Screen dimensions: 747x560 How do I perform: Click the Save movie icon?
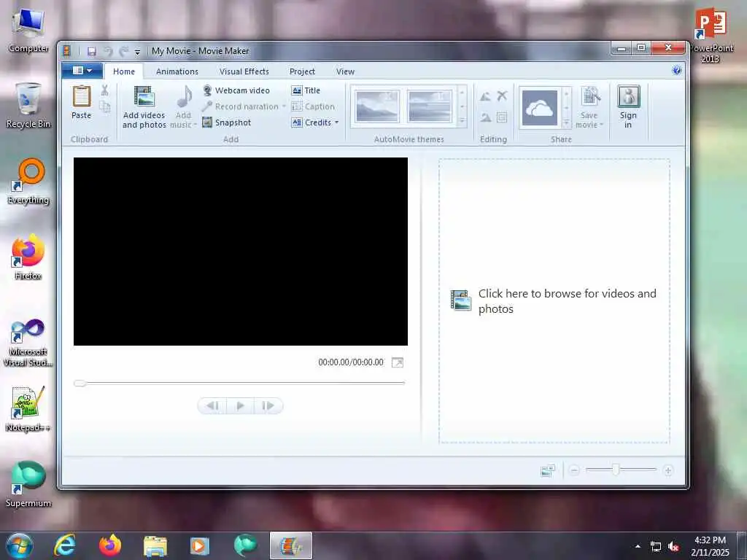click(590, 97)
